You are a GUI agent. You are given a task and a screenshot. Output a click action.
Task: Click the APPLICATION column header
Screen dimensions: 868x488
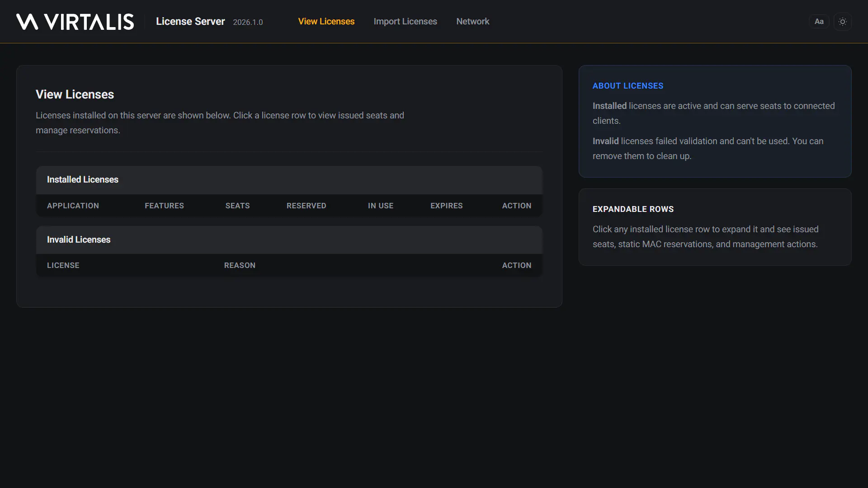tap(73, 206)
